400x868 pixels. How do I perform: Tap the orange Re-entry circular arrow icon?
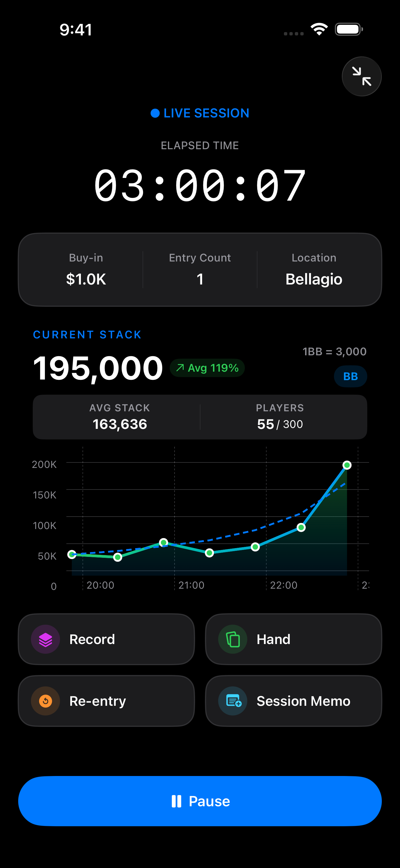[45, 701]
